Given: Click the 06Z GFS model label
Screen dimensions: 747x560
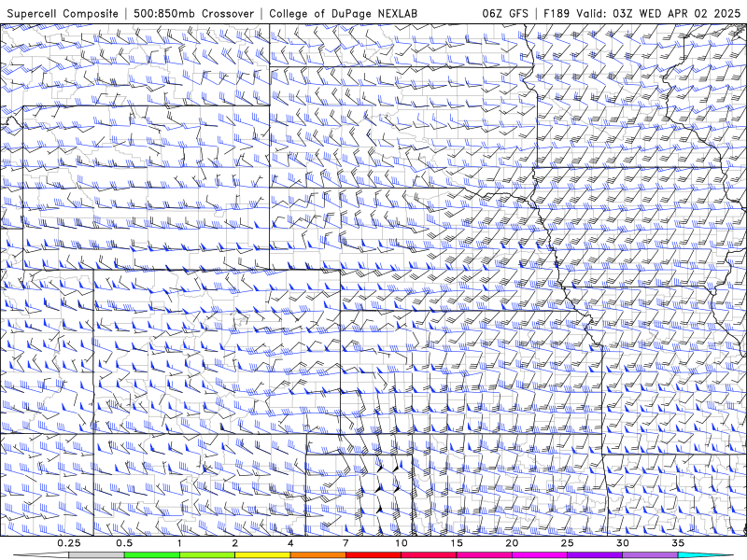Looking at the screenshot, I should [x=505, y=13].
